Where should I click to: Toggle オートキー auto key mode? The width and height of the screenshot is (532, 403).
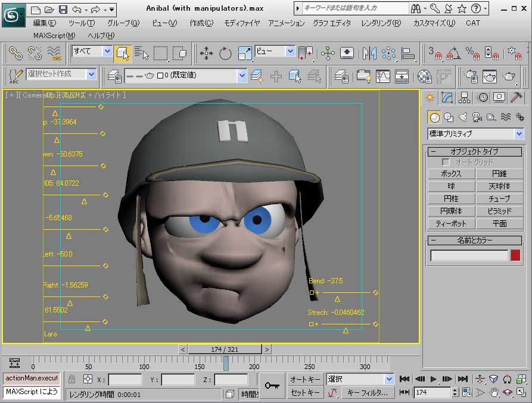(x=305, y=379)
